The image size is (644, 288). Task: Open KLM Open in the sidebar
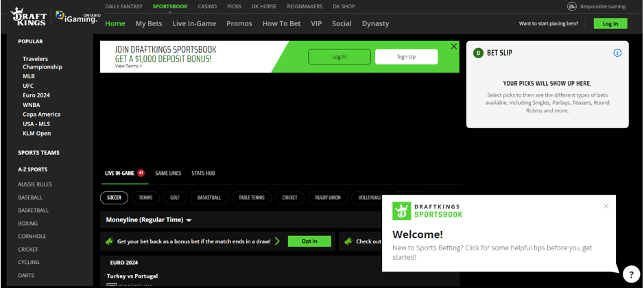tap(37, 133)
